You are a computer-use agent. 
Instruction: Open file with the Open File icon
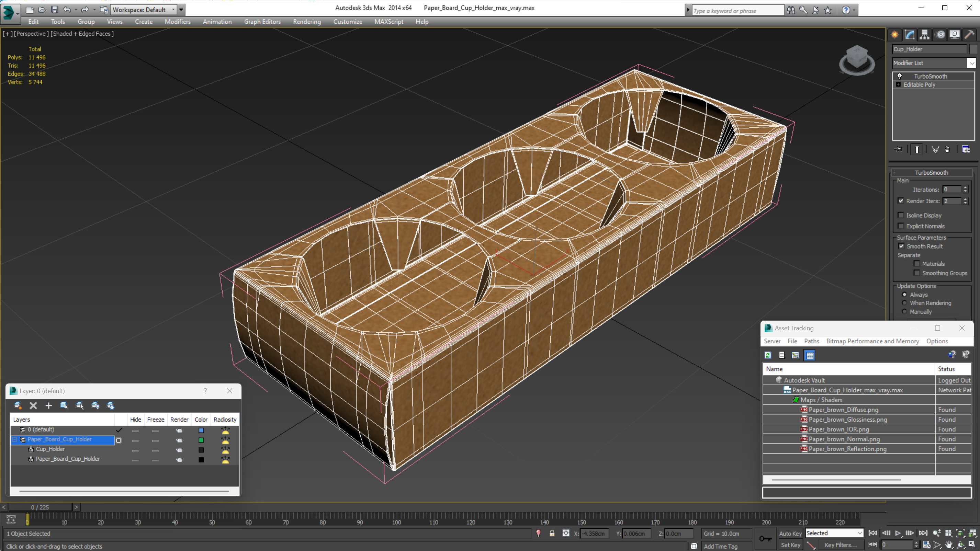[x=42, y=10]
